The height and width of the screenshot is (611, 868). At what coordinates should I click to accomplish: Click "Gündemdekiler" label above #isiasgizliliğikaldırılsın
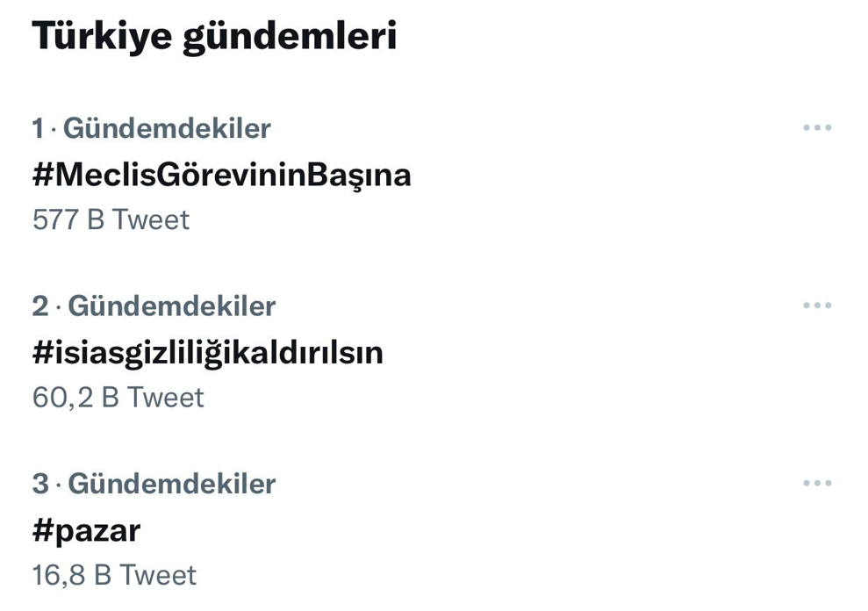171,306
